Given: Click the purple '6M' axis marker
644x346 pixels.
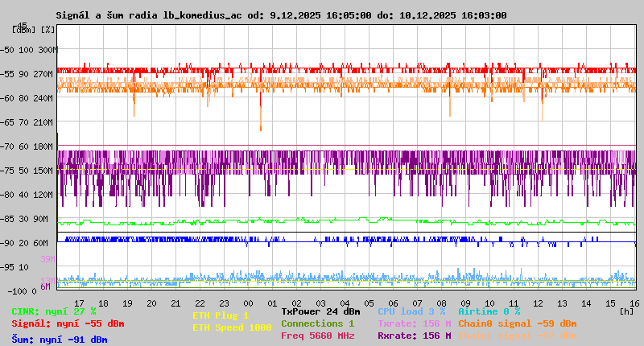Looking at the screenshot, I should 45,286.
